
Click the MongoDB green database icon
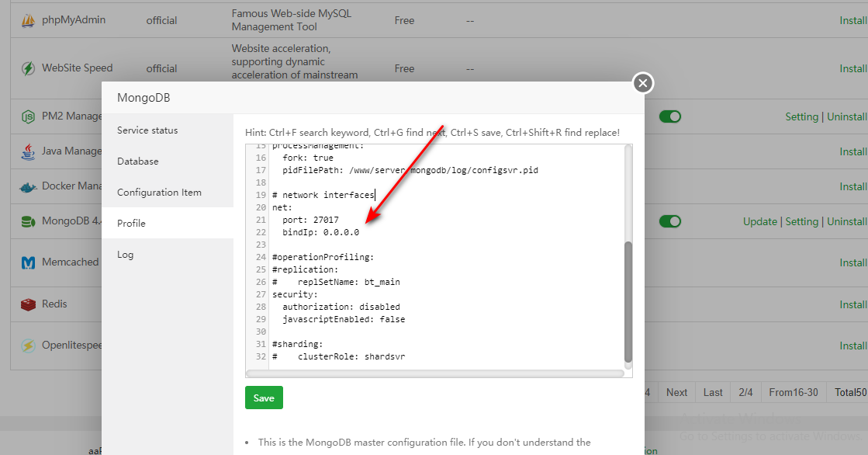[x=28, y=222]
